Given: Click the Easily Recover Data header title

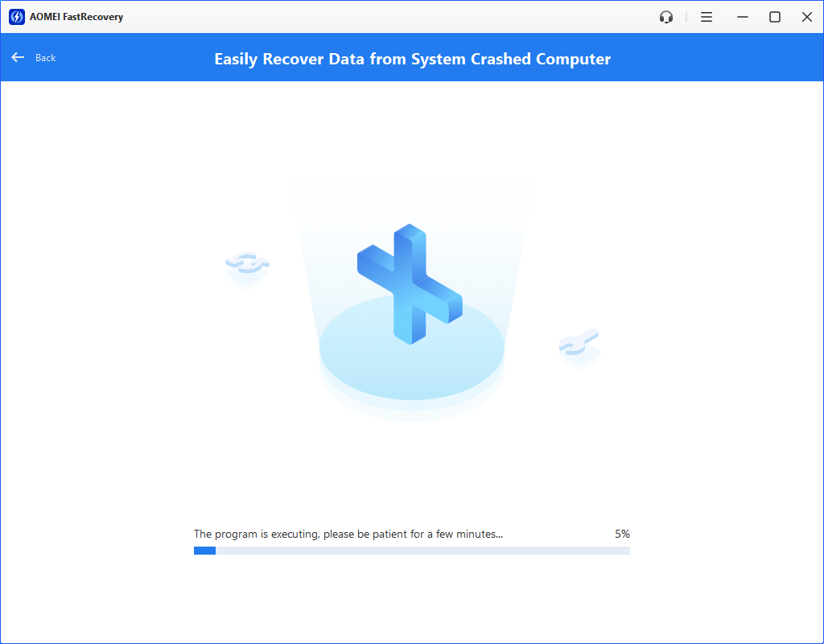Looking at the screenshot, I should [x=412, y=59].
